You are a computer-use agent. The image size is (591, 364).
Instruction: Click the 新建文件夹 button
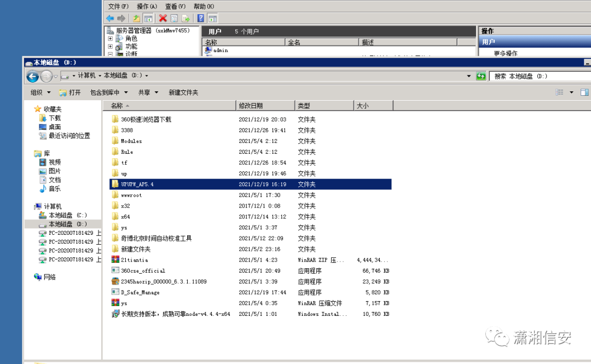coord(183,93)
